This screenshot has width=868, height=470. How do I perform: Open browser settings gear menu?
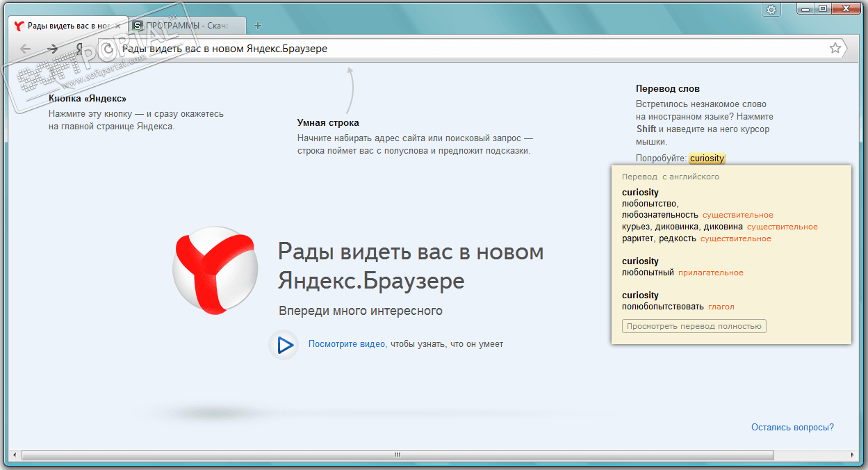pos(771,9)
